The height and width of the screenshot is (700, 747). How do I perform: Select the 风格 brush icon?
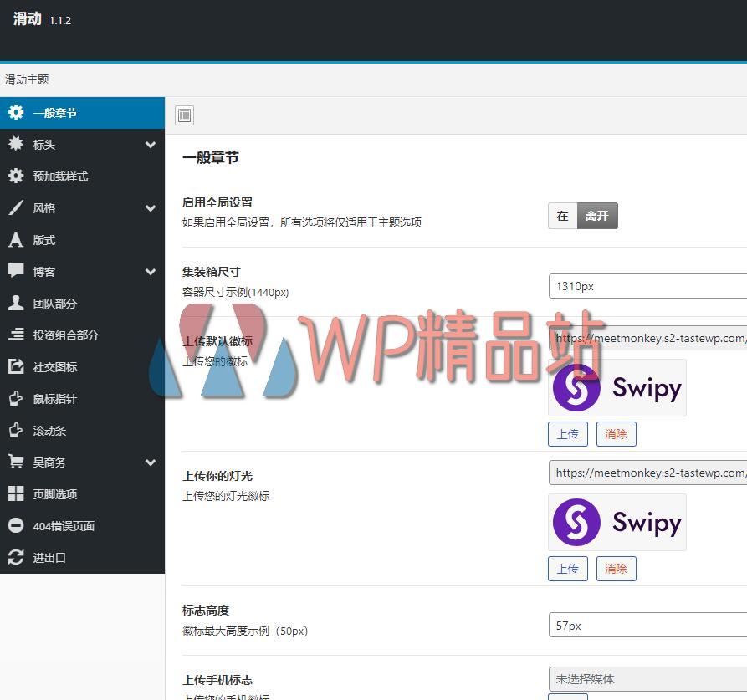click(x=18, y=207)
